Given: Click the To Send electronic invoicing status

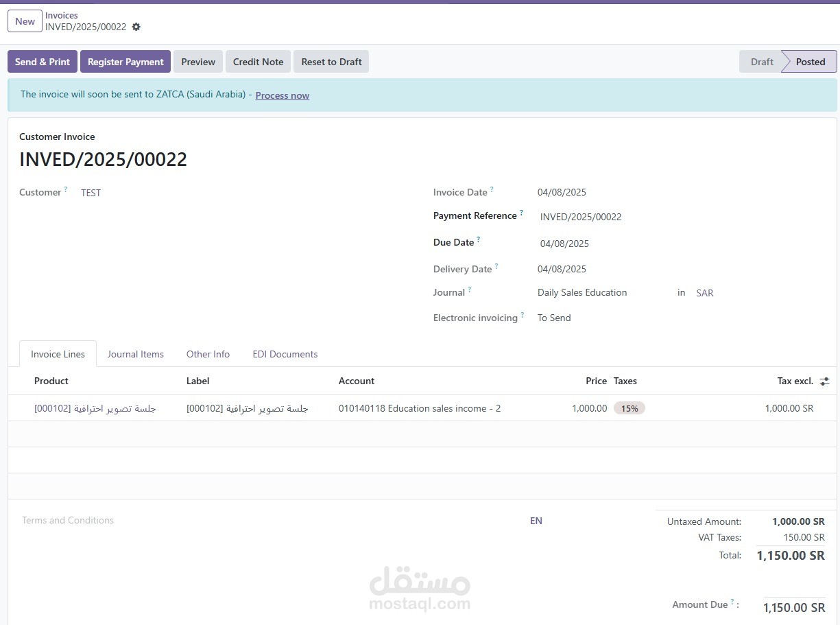Looking at the screenshot, I should pos(554,318).
